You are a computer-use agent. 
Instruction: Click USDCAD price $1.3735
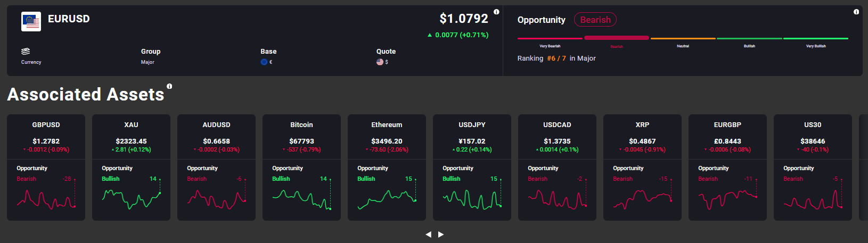557,141
